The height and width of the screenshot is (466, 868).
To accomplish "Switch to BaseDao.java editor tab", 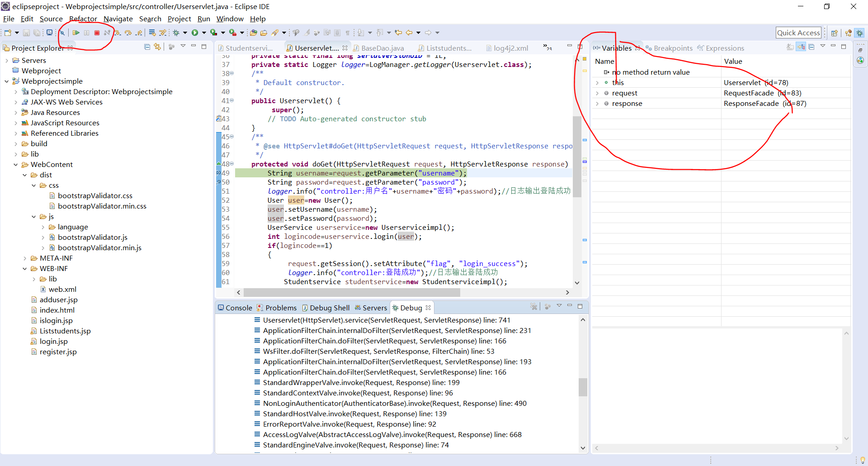I will (x=378, y=48).
